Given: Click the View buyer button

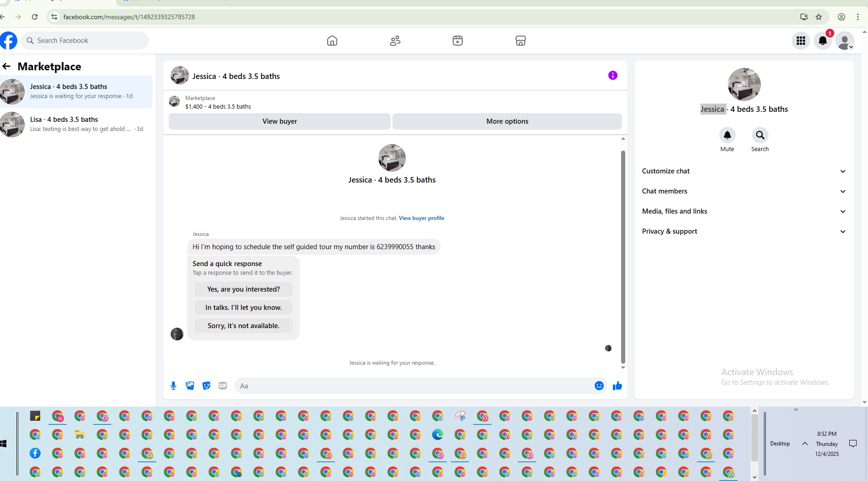Looking at the screenshot, I should point(280,121).
